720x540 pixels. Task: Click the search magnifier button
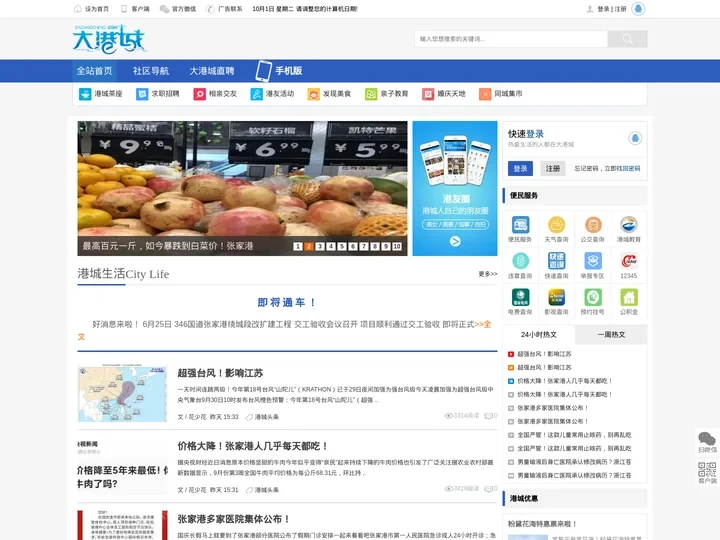(627, 39)
